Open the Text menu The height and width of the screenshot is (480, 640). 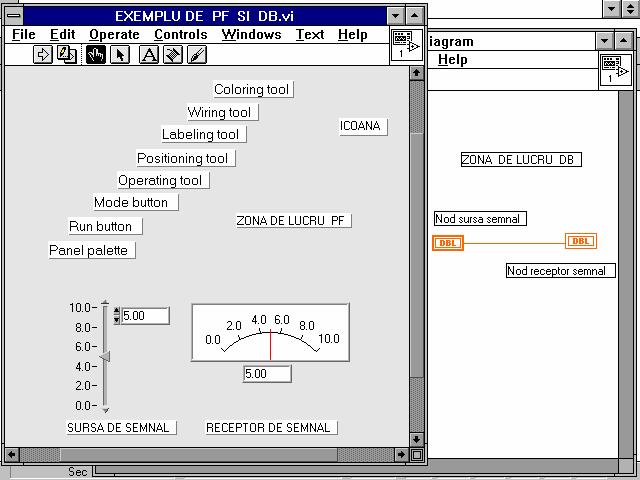tap(310, 35)
